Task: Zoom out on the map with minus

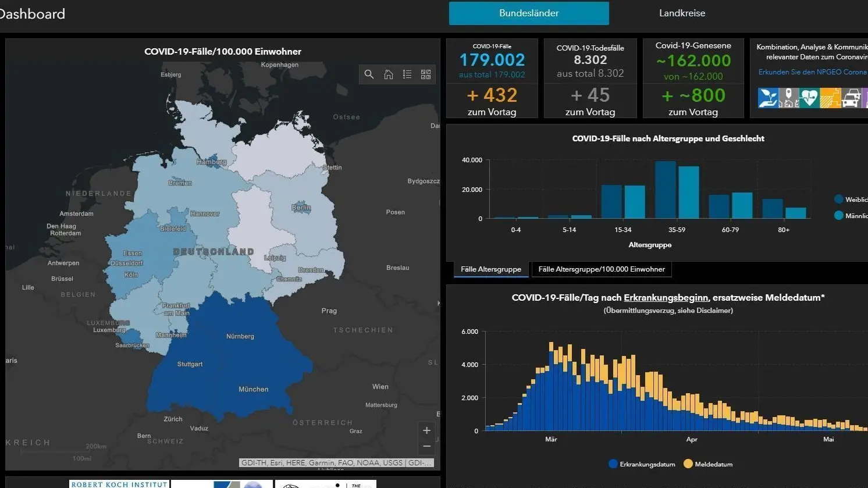Action: tap(426, 446)
